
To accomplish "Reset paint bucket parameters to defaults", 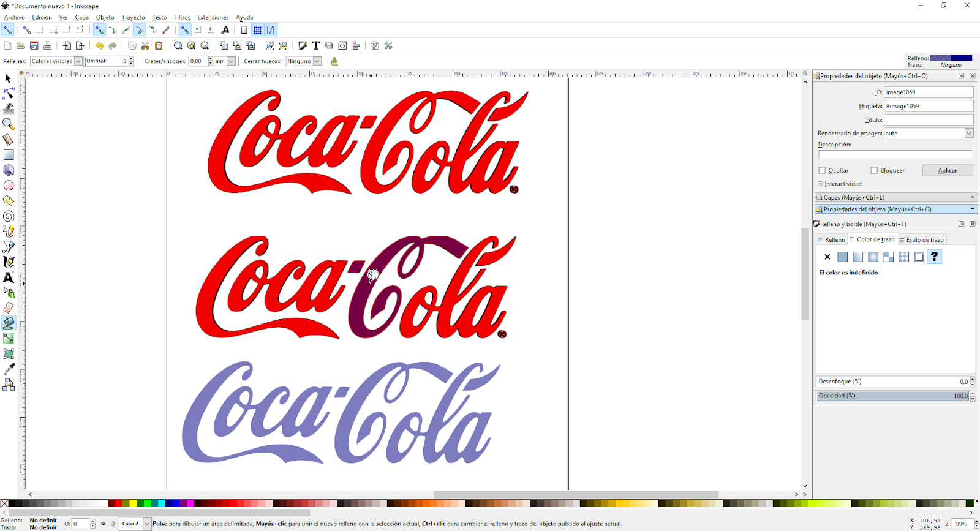I will 334,61.
